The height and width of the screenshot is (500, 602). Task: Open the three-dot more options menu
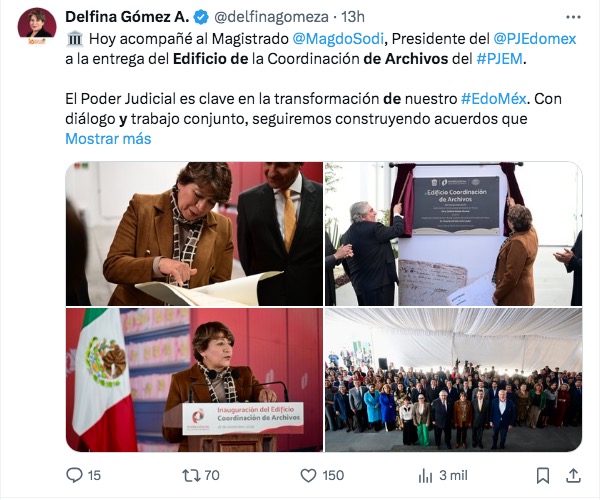[x=573, y=17]
